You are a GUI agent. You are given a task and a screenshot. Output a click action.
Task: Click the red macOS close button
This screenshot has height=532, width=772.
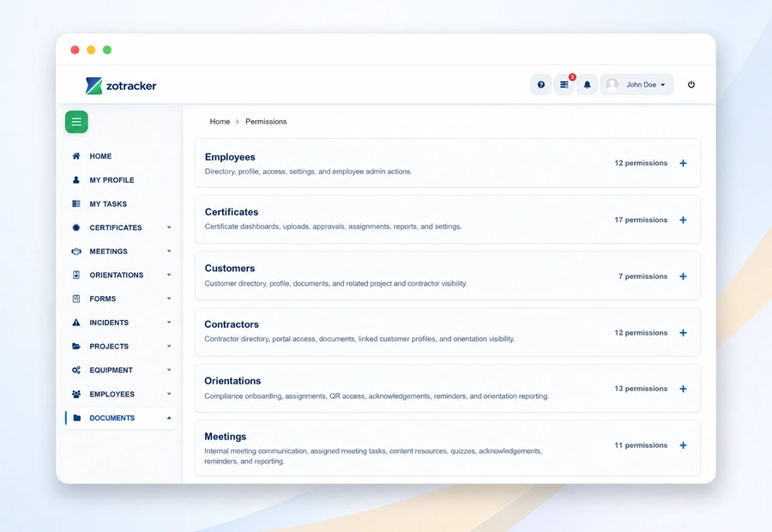75,50
